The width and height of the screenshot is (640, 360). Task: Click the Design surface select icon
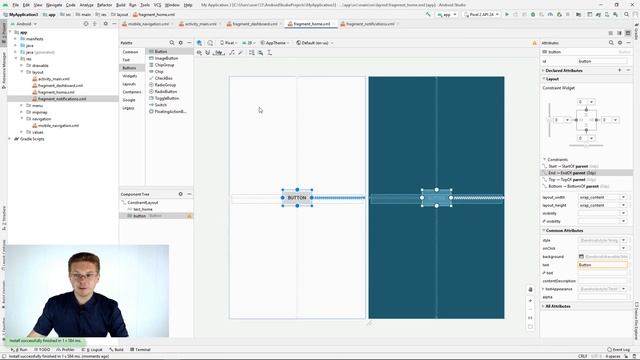199,42
